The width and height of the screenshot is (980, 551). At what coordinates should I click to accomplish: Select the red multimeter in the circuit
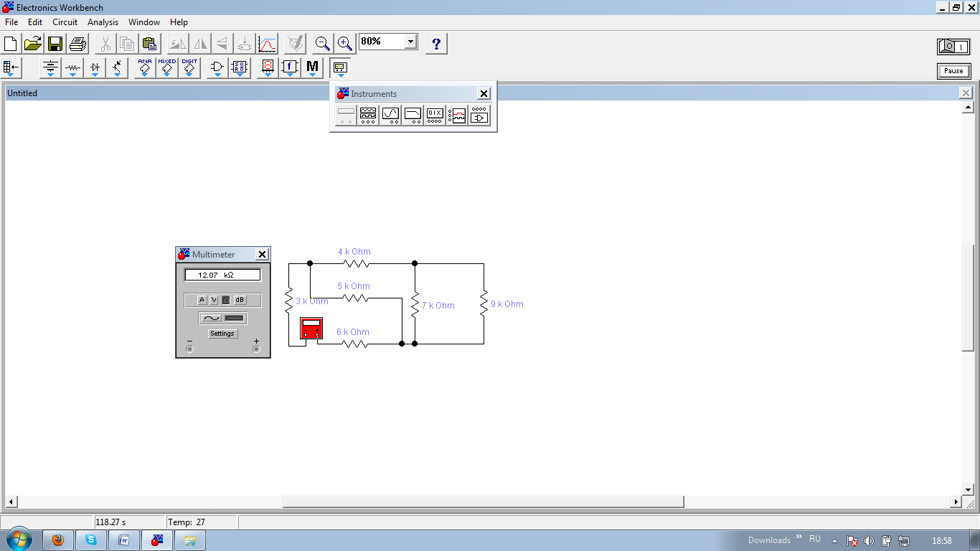[x=311, y=328]
